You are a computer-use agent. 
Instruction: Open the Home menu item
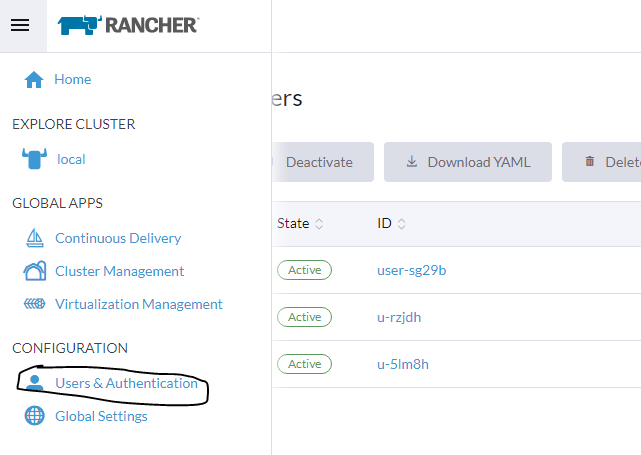click(73, 79)
